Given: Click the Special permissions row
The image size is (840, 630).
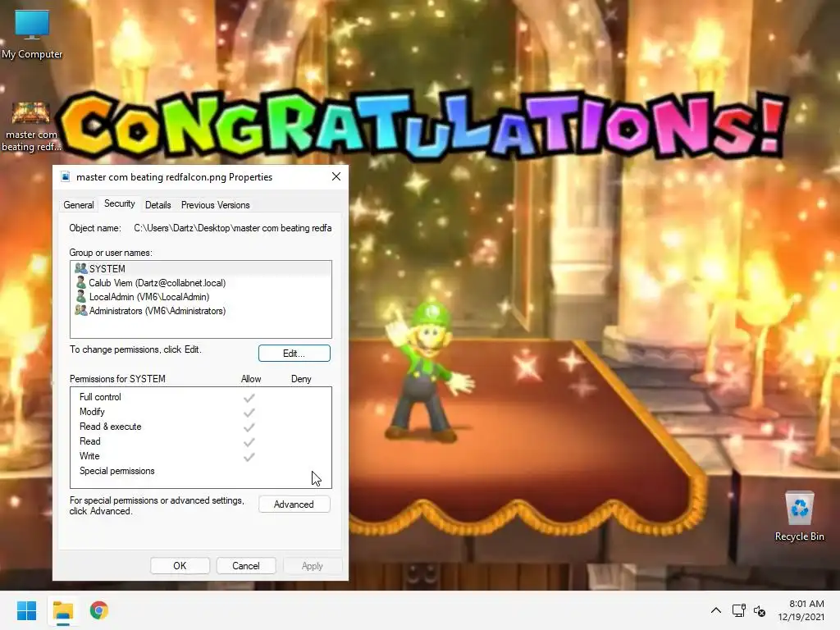Looking at the screenshot, I should pyautogui.click(x=201, y=471).
